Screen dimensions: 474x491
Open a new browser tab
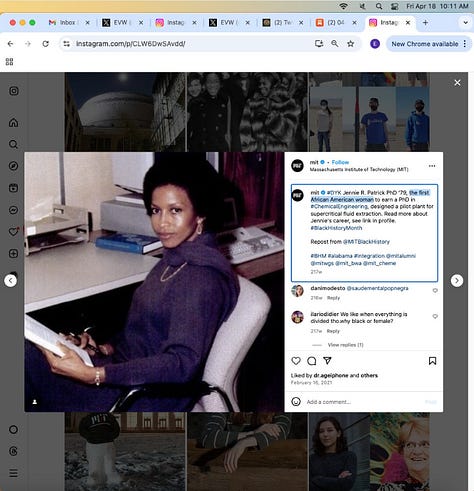click(425, 22)
